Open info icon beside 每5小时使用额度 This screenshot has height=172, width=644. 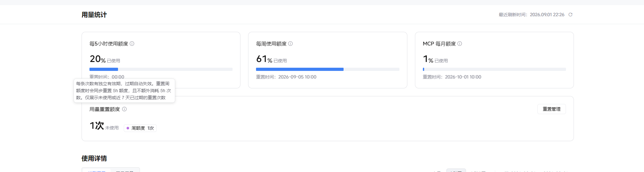[132, 44]
